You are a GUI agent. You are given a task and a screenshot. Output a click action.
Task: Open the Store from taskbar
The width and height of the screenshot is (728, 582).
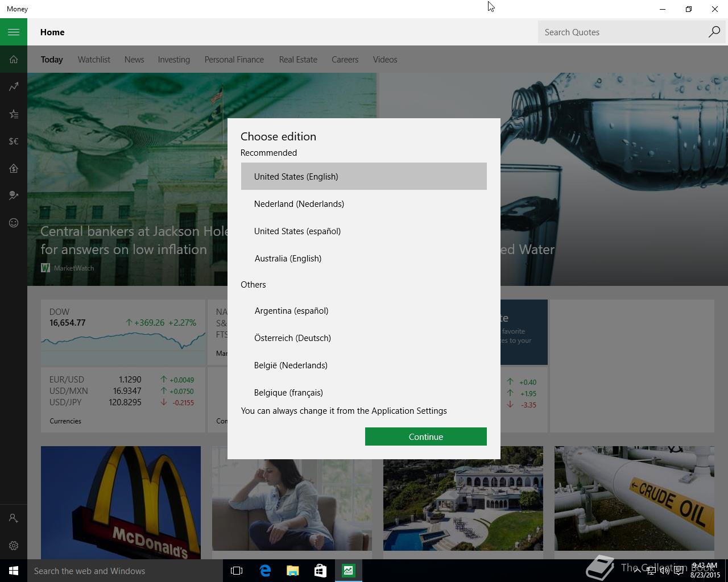pos(320,571)
